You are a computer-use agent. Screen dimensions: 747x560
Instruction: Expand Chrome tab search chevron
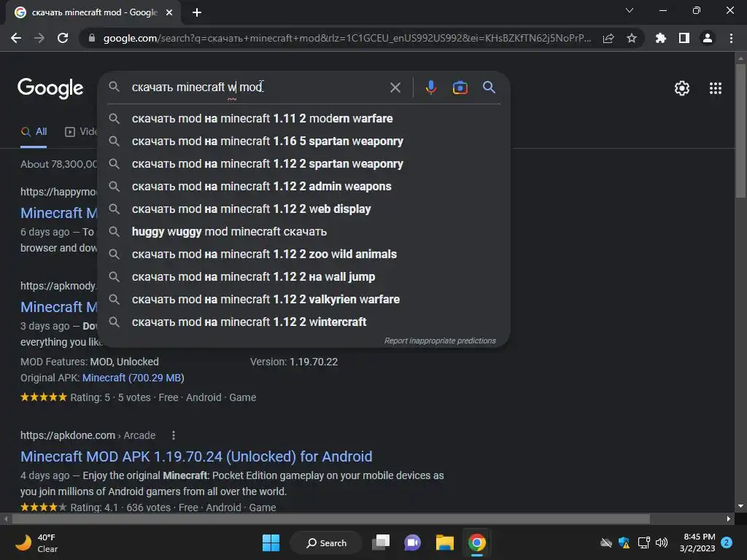click(x=630, y=10)
